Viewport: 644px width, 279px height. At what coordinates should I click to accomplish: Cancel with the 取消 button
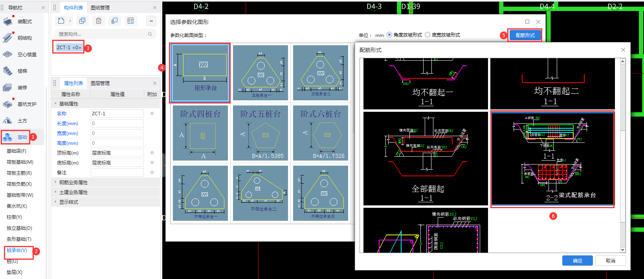[610, 261]
